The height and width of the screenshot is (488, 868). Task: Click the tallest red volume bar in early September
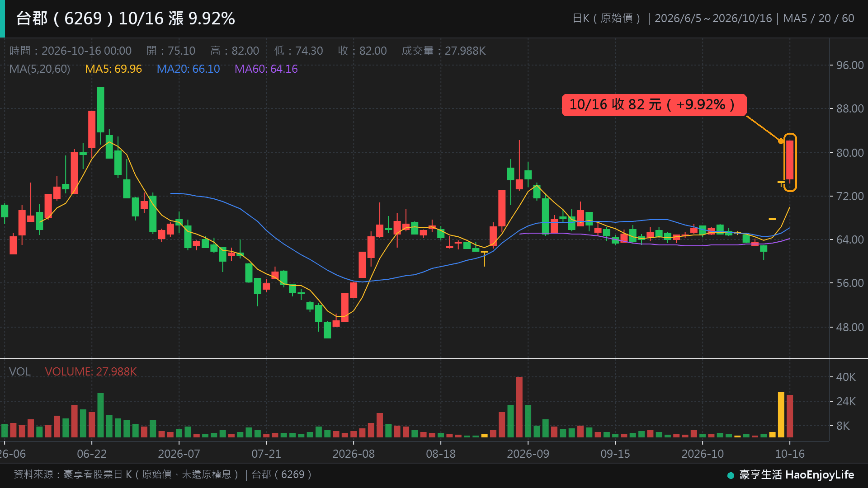pos(519,407)
